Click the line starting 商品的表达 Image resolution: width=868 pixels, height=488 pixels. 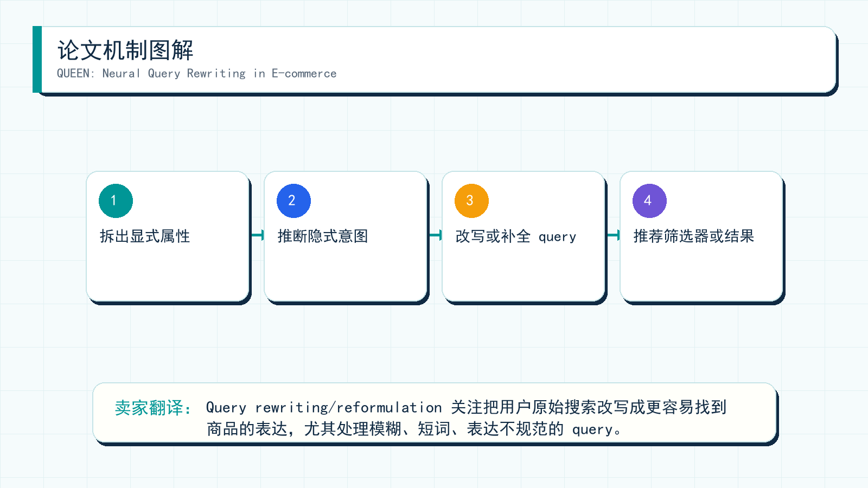click(414, 429)
